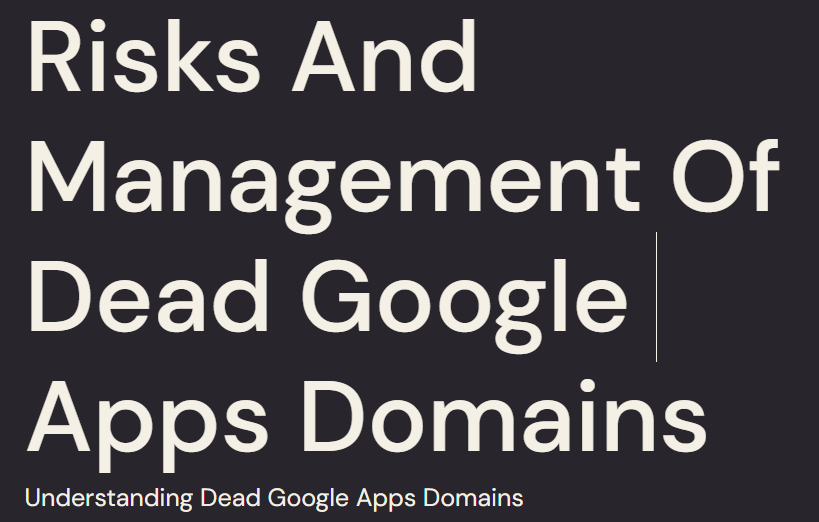Click the subtitle "Understanding Dead Google Apps Domains"
The image size is (819, 522).
click(274, 498)
